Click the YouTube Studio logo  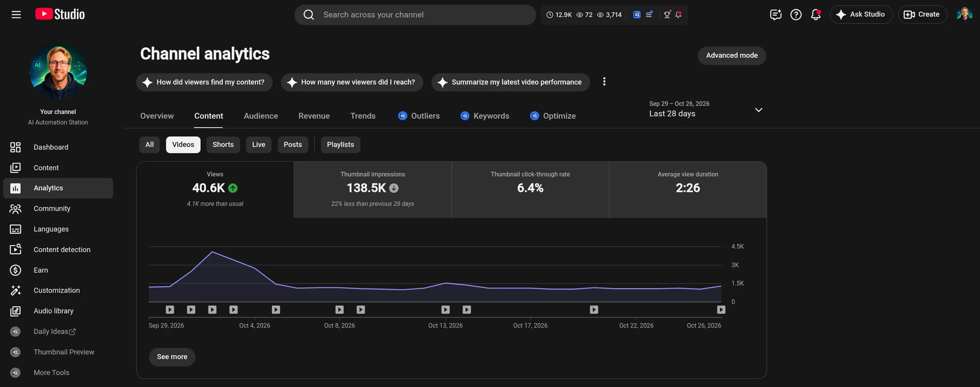(60, 14)
